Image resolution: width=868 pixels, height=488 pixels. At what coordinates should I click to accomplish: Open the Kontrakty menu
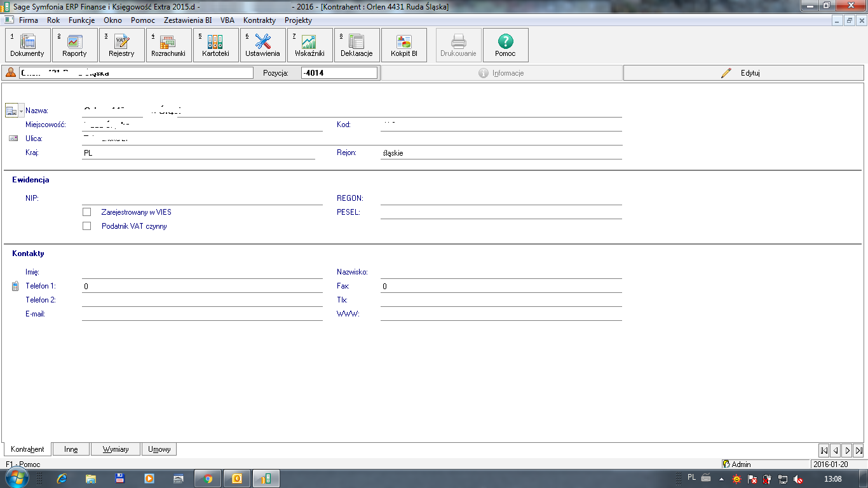(x=259, y=20)
